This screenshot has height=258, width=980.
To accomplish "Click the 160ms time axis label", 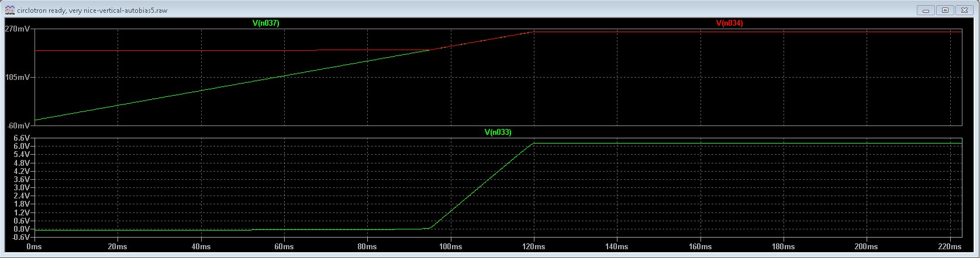I will tap(700, 246).
